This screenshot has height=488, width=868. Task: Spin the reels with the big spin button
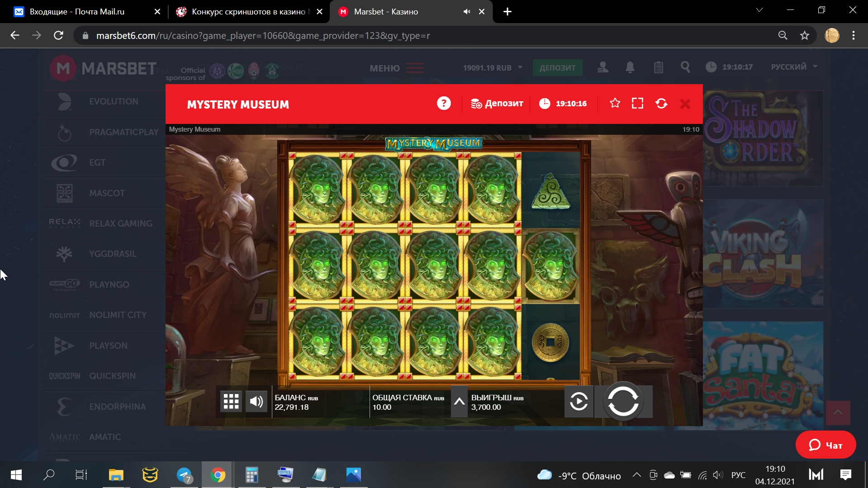[623, 401]
